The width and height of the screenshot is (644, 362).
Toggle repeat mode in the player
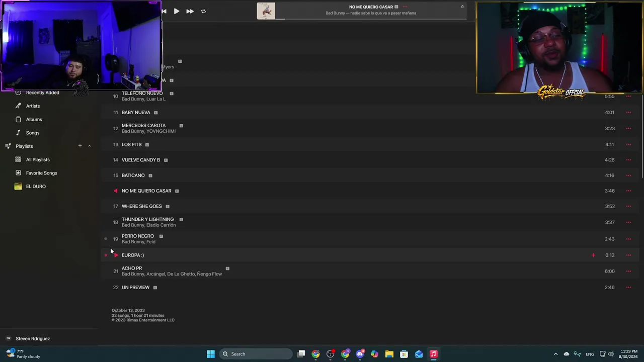tap(203, 11)
